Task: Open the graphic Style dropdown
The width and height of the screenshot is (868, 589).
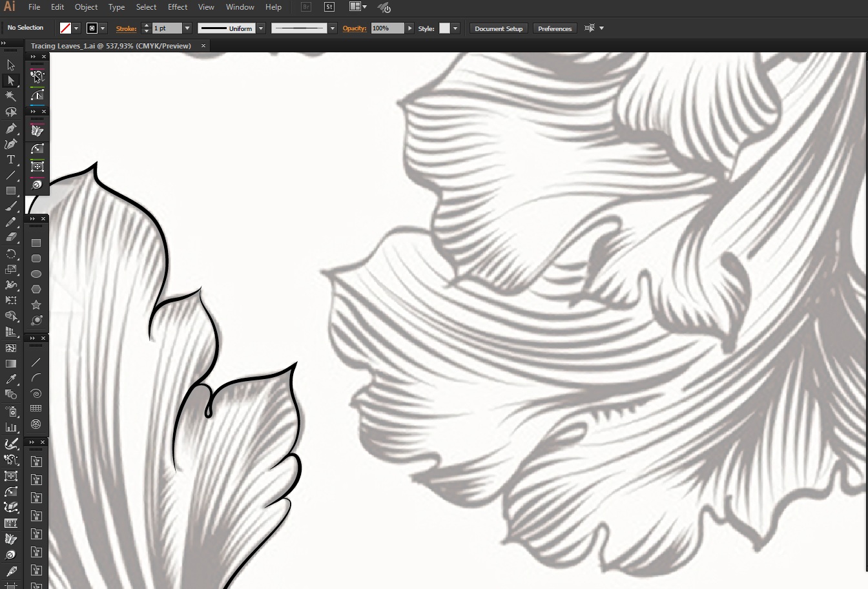Action: (x=455, y=28)
